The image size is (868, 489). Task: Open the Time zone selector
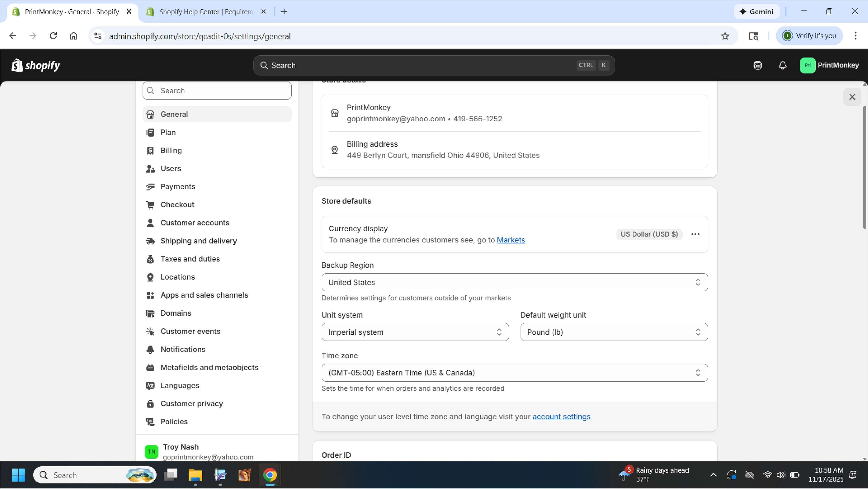click(x=514, y=373)
